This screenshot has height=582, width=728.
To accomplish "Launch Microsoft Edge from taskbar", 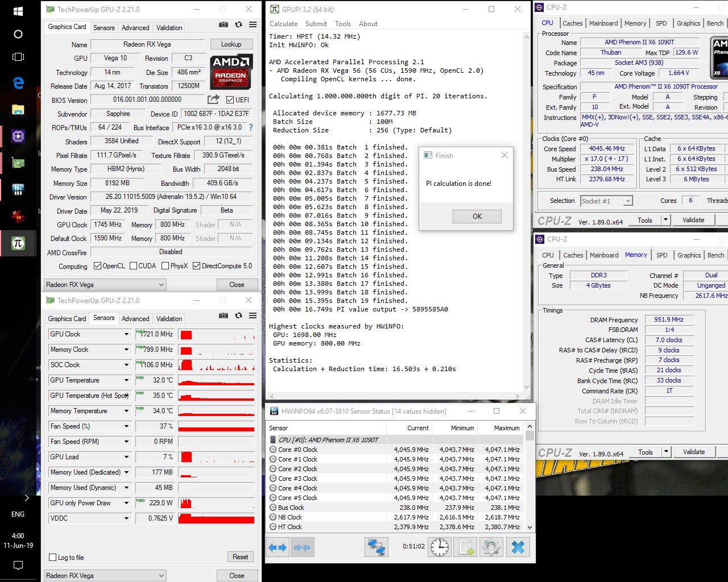I will (x=18, y=83).
